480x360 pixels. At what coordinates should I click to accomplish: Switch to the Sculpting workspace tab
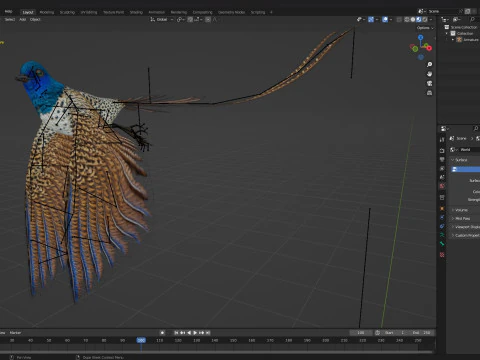tap(67, 12)
